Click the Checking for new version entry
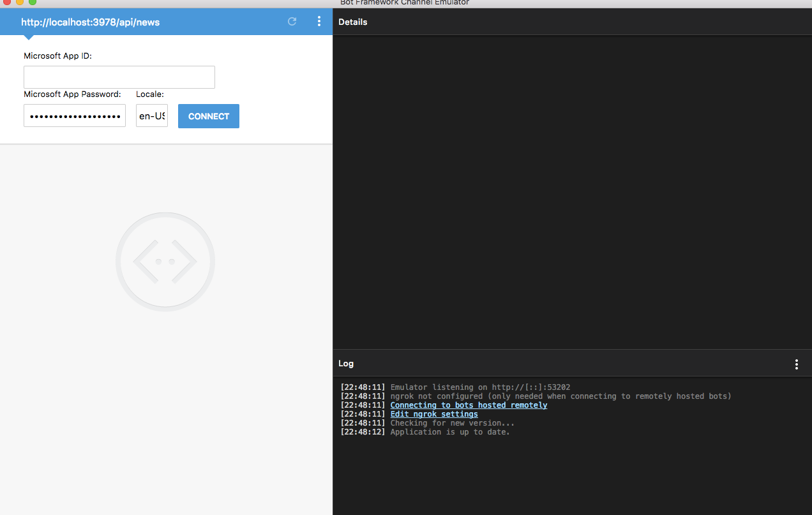This screenshot has height=515, width=812. pos(427,423)
